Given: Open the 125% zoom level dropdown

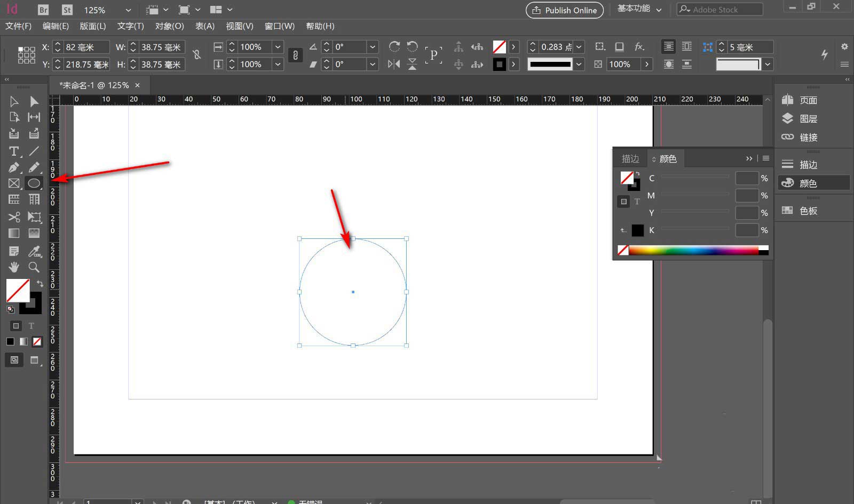Looking at the screenshot, I should pyautogui.click(x=128, y=10).
